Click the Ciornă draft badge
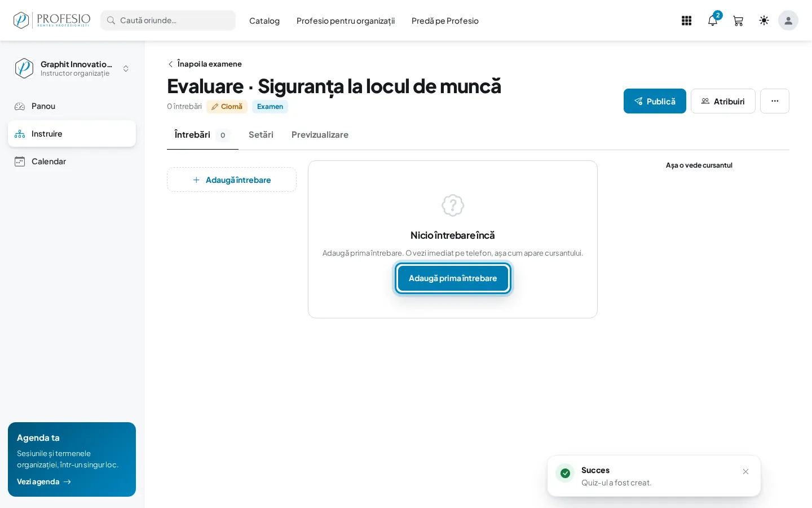This screenshot has height=508, width=812. click(227, 107)
